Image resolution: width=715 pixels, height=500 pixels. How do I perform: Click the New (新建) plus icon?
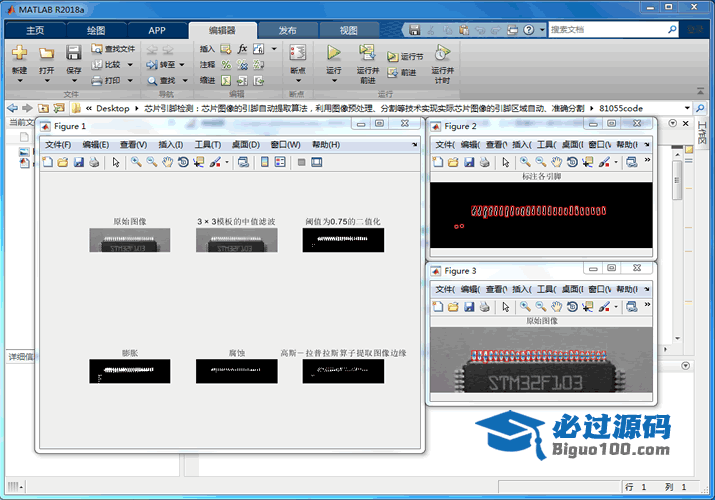(19, 52)
